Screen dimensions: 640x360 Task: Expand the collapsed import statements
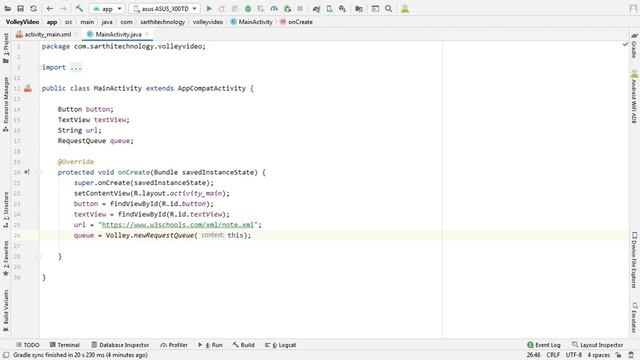tap(76, 67)
